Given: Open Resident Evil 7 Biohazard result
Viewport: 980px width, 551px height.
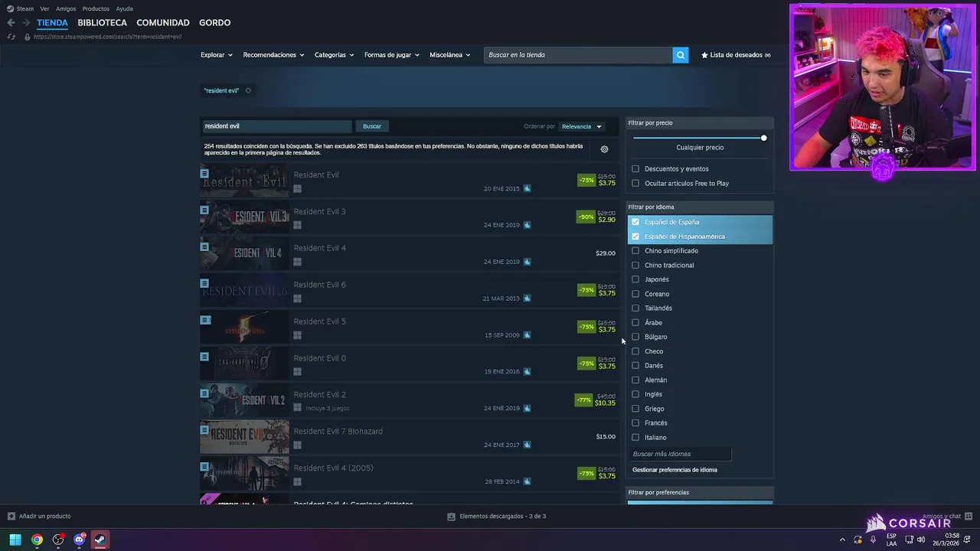Looking at the screenshot, I should [409, 437].
